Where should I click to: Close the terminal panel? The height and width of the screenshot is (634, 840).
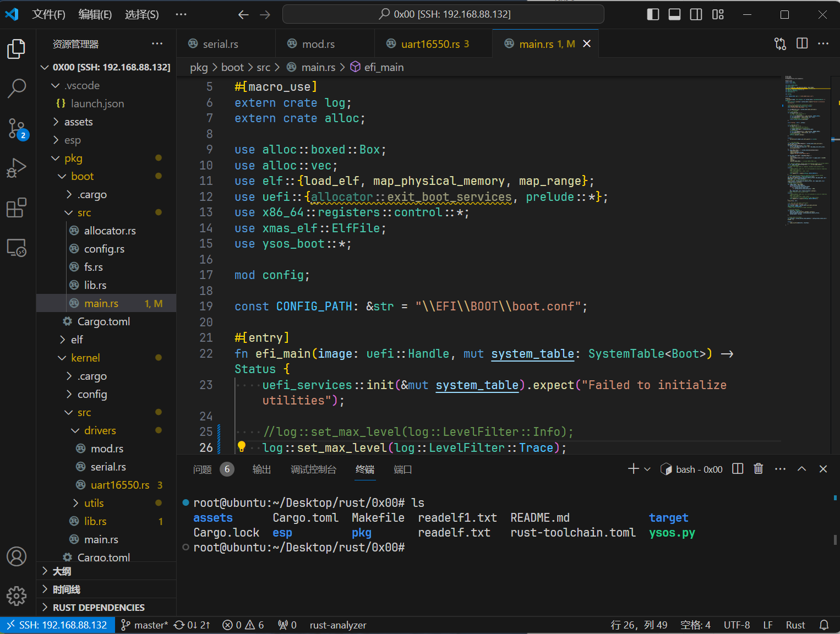click(x=823, y=469)
